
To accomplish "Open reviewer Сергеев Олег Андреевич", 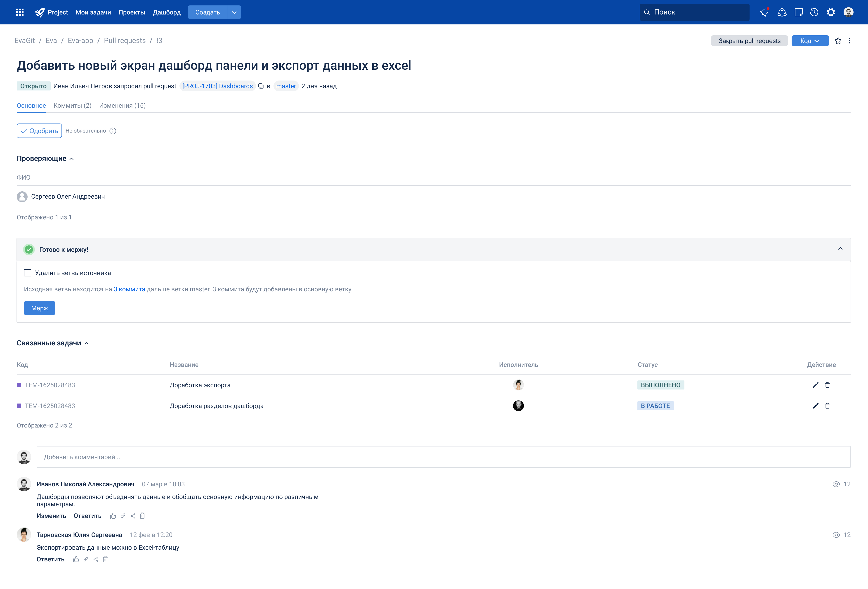I will coord(68,197).
